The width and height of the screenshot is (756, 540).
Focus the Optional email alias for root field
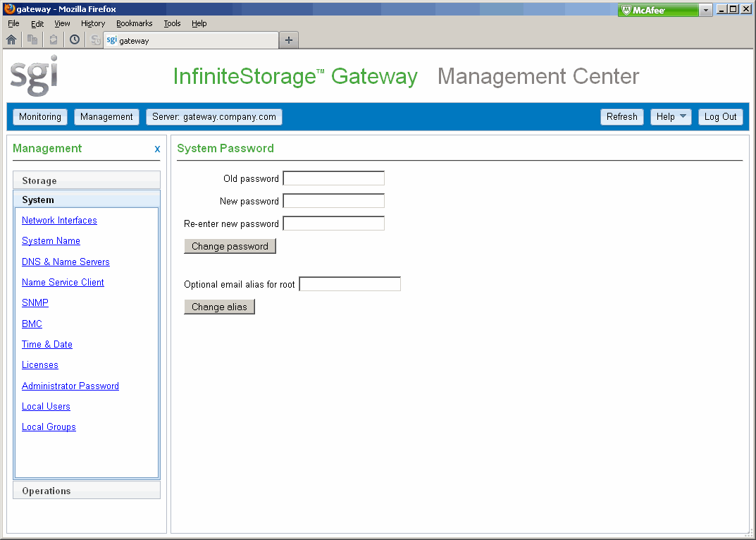point(350,284)
